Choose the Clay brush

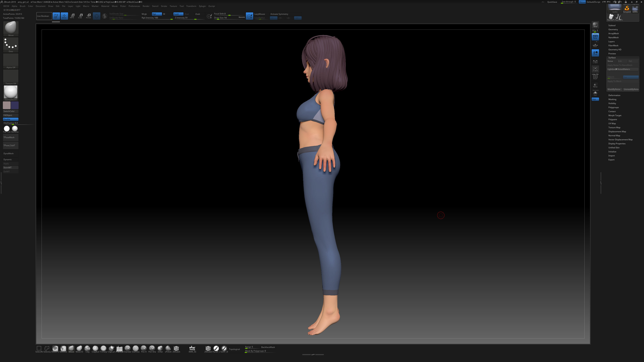[x=87, y=349]
